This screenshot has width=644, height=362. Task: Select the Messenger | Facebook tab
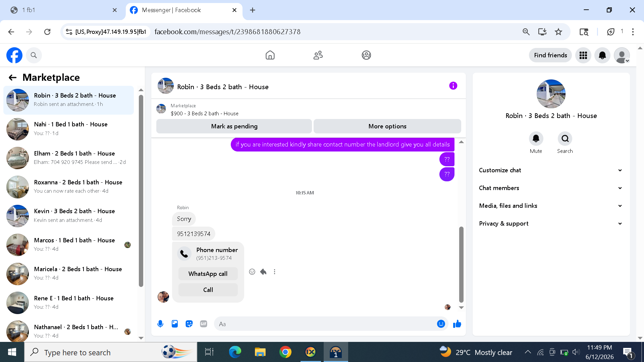pyautogui.click(x=184, y=10)
